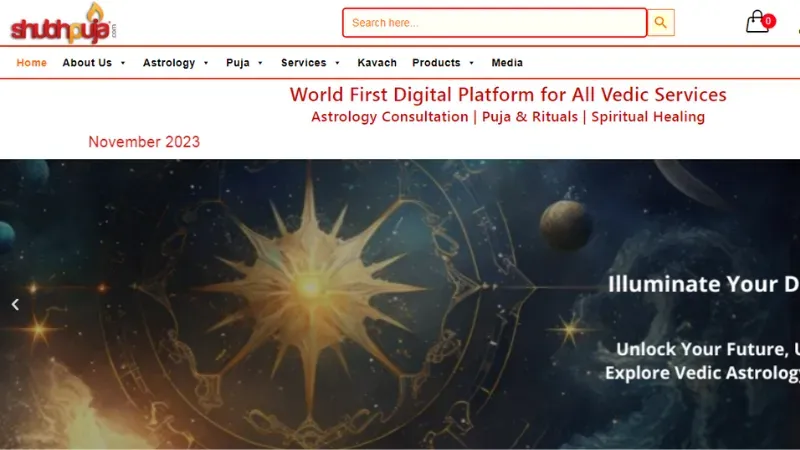The image size is (800, 450).
Task: Click the red cart count badge
Action: (x=768, y=21)
